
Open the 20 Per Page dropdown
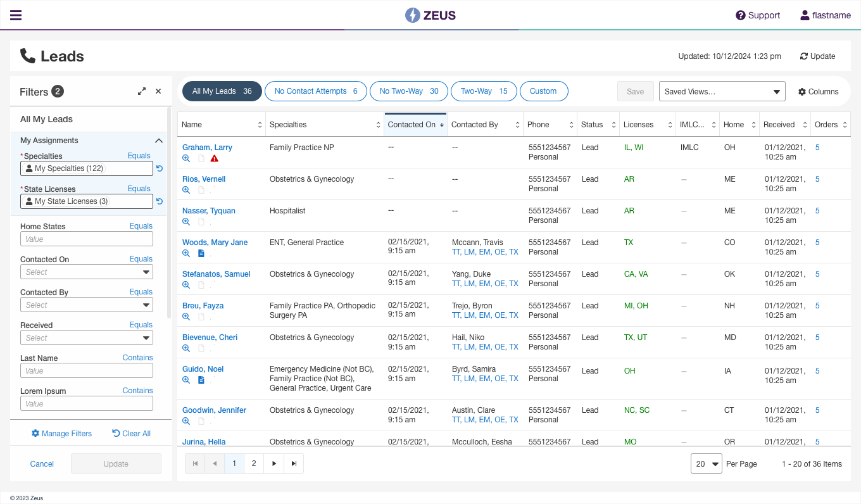tap(707, 464)
